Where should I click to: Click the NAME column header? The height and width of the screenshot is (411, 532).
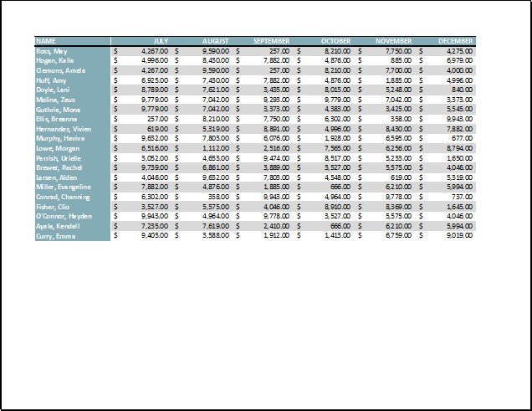click(x=46, y=41)
